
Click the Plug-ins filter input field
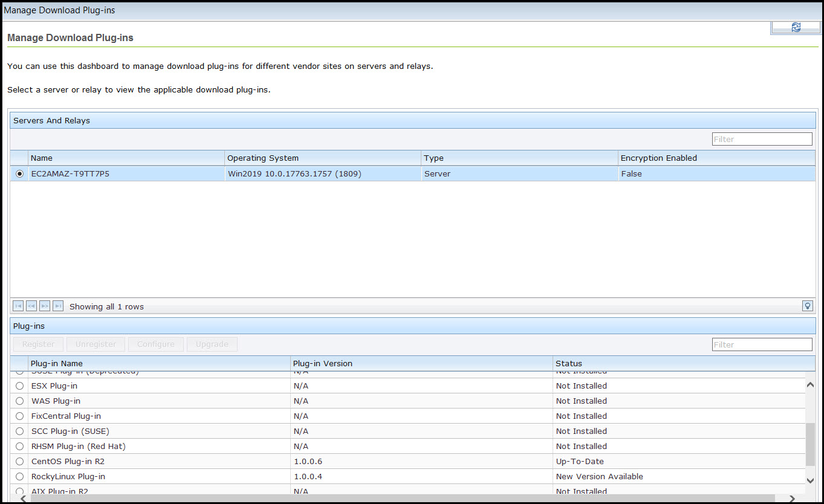click(762, 344)
